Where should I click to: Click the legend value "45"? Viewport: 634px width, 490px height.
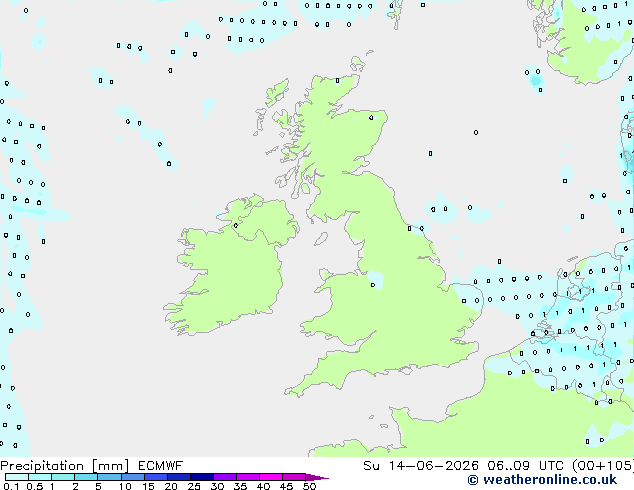286,486
